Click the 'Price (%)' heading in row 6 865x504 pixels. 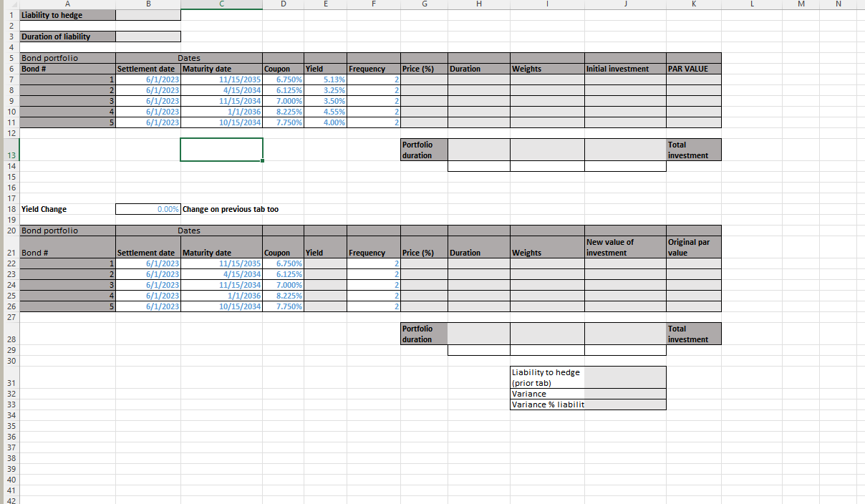click(424, 69)
